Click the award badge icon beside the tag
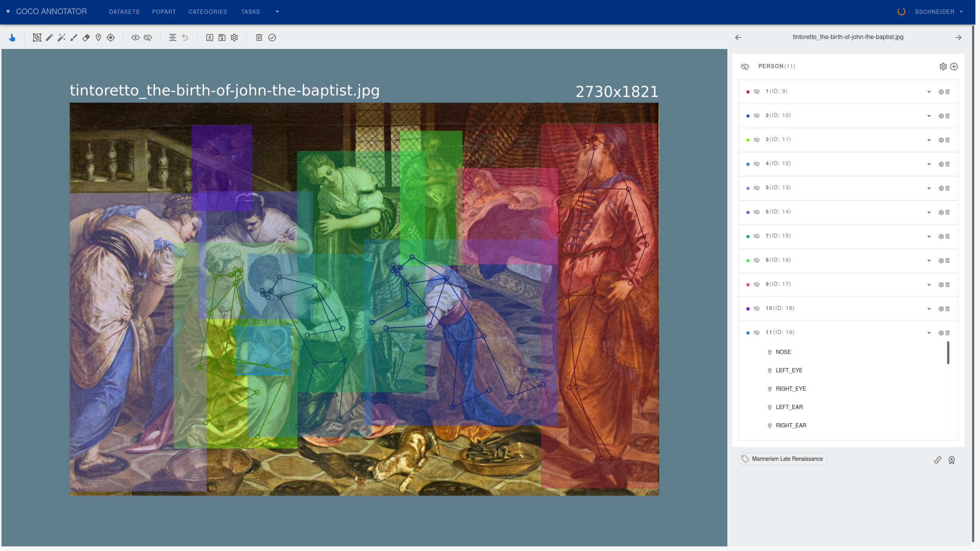The image size is (980, 551). (952, 460)
